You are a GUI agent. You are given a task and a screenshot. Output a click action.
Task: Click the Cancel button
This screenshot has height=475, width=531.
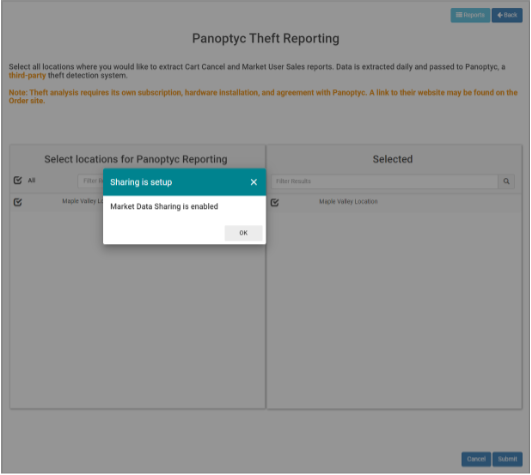pyautogui.click(x=476, y=459)
